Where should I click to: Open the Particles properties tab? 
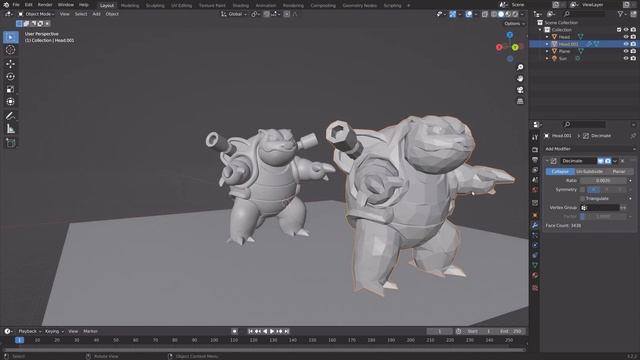click(535, 236)
